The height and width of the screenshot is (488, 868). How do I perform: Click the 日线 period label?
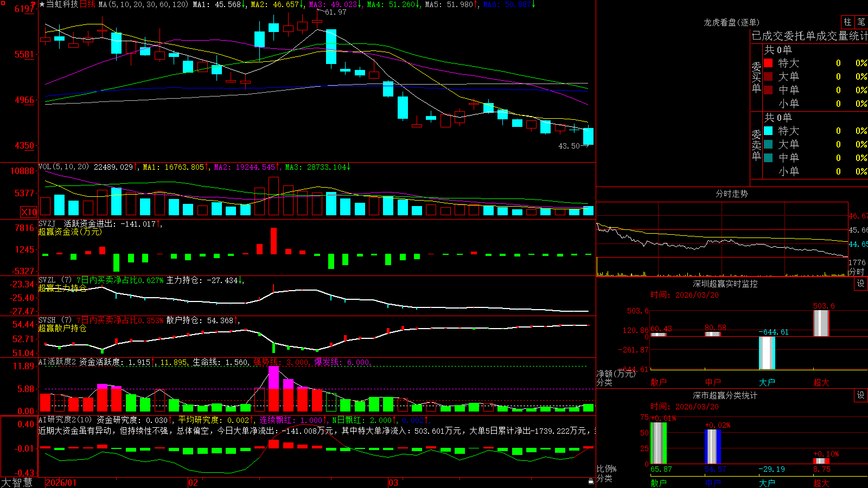(x=87, y=4)
